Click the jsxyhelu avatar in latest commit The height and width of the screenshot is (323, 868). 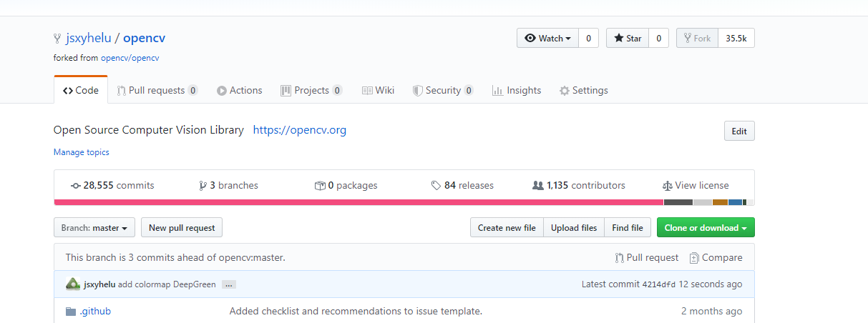[72, 284]
